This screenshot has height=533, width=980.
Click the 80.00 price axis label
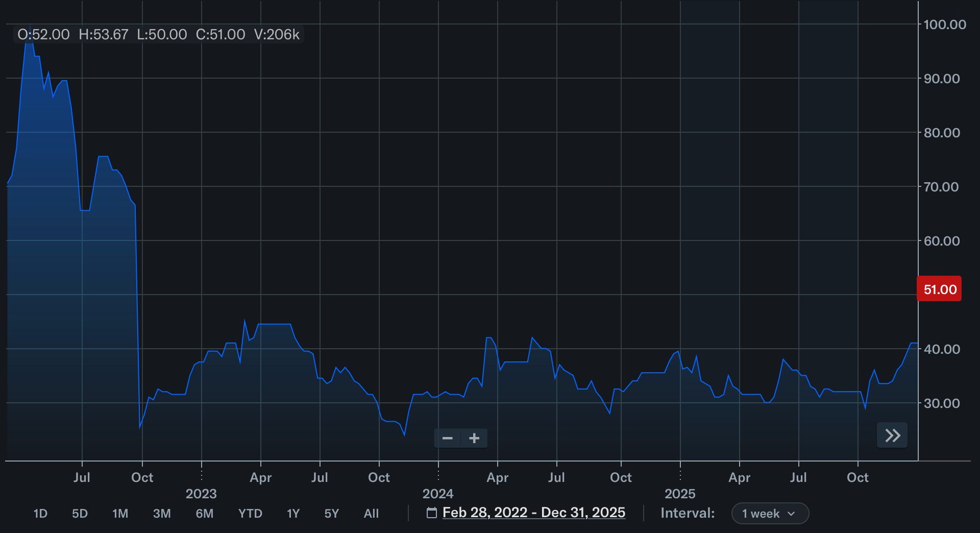click(942, 133)
